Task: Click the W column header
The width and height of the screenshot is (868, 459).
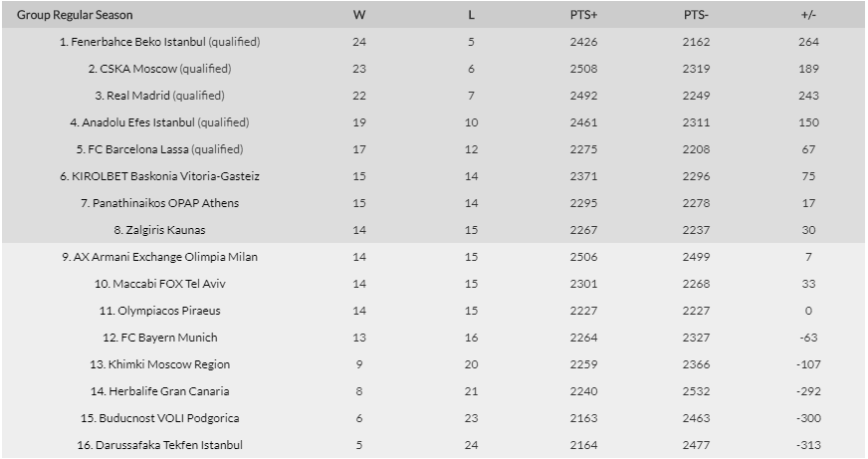Action: click(358, 15)
